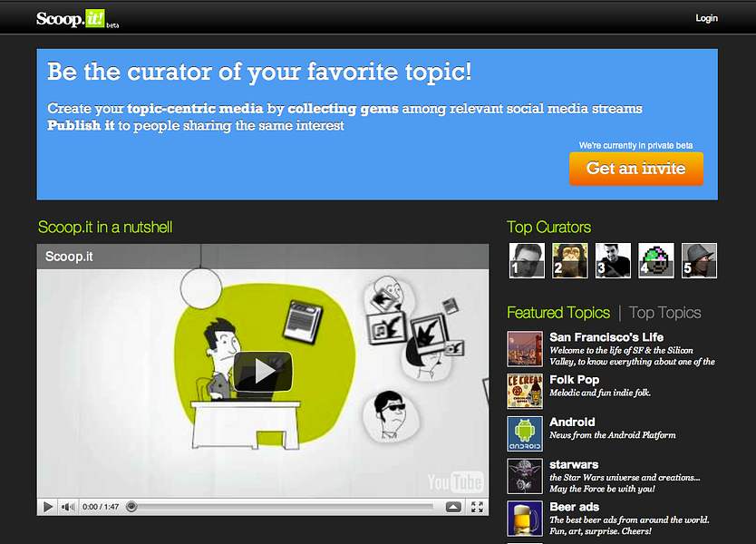
Task: Open the video options menu arrow button
Action: 453,507
